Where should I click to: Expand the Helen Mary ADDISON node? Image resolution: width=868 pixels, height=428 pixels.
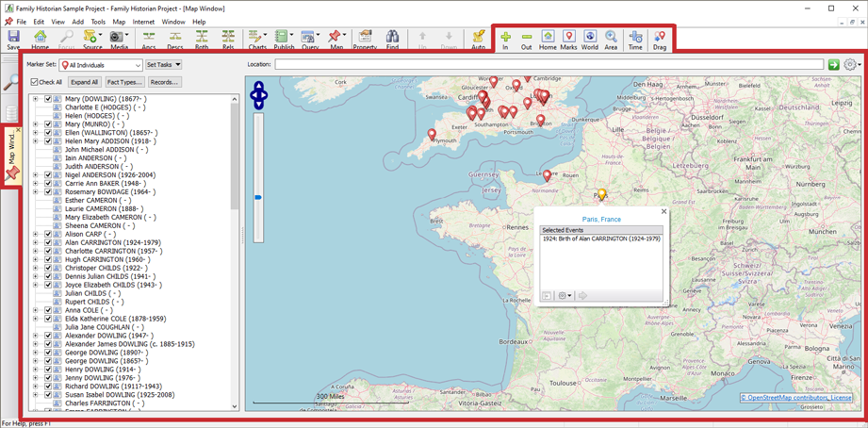coord(35,141)
